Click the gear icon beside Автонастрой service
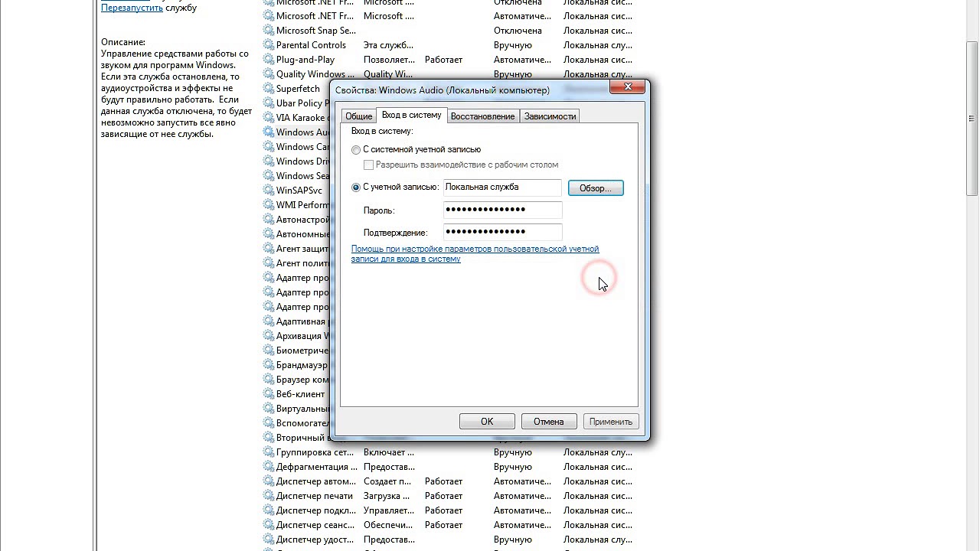Image resolution: width=980 pixels, height=551 pixels. pyautogui.click(x=269, y=220)
